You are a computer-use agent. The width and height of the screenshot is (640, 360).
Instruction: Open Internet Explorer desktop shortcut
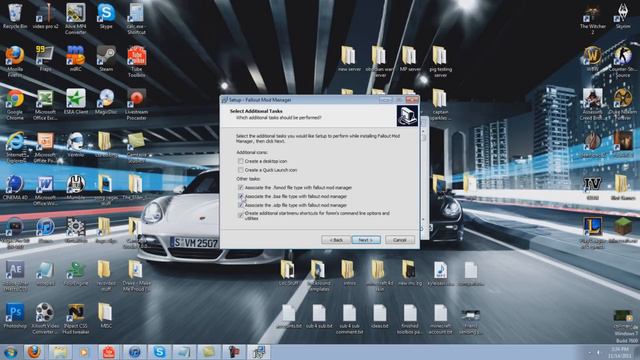pyautogui.click(x=15, y=147)
